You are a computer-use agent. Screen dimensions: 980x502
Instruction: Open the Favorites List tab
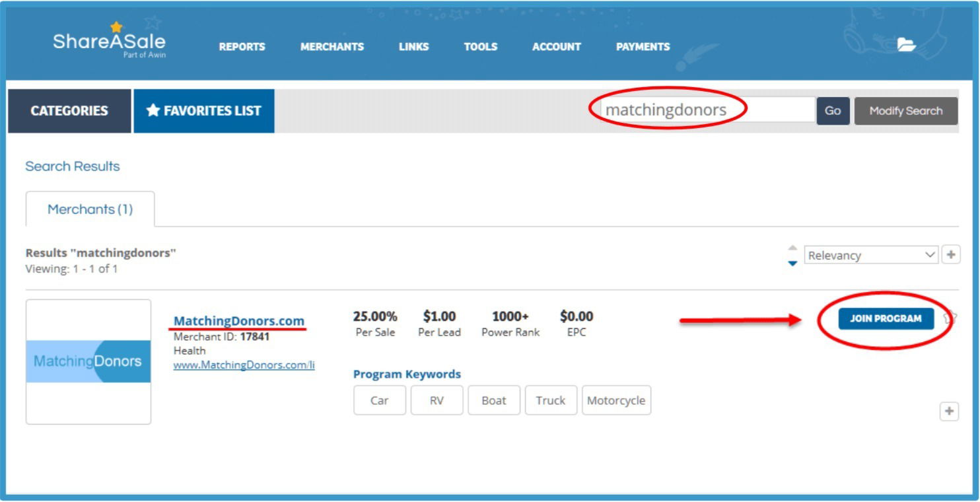(204, 111)
